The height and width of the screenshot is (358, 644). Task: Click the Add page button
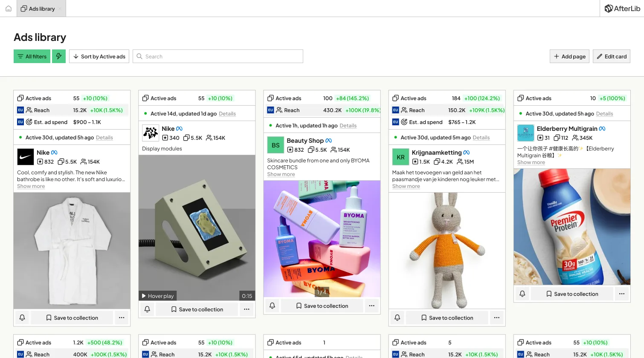(569, 56)
